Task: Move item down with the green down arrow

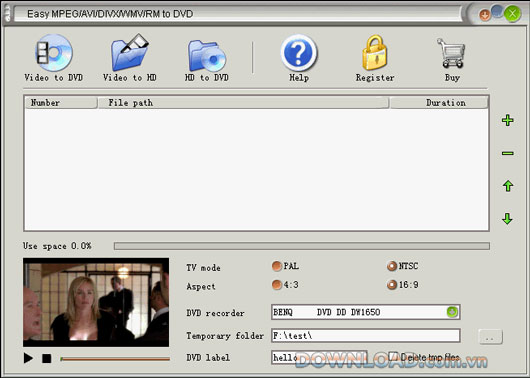Action: pyautogui.click(x=507, y=218)
